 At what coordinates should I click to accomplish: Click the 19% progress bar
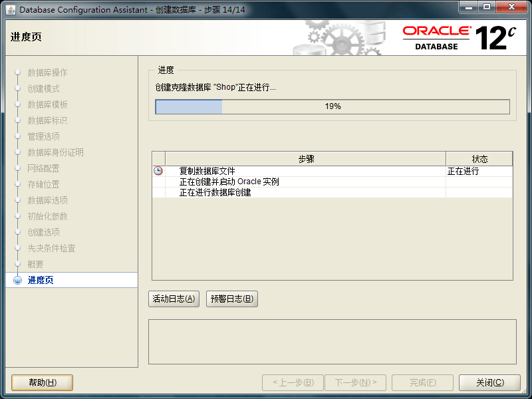pyautogui.click(x=332, y=106)
